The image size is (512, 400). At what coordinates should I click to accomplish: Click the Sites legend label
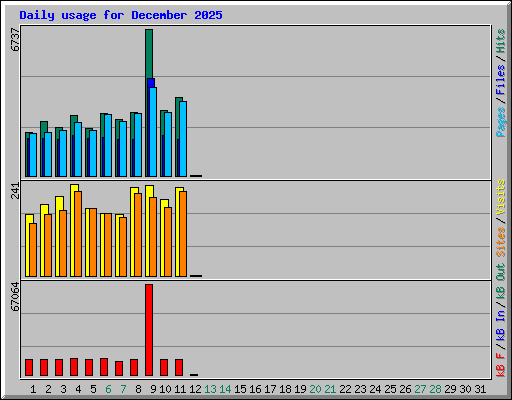pos(500,242)
